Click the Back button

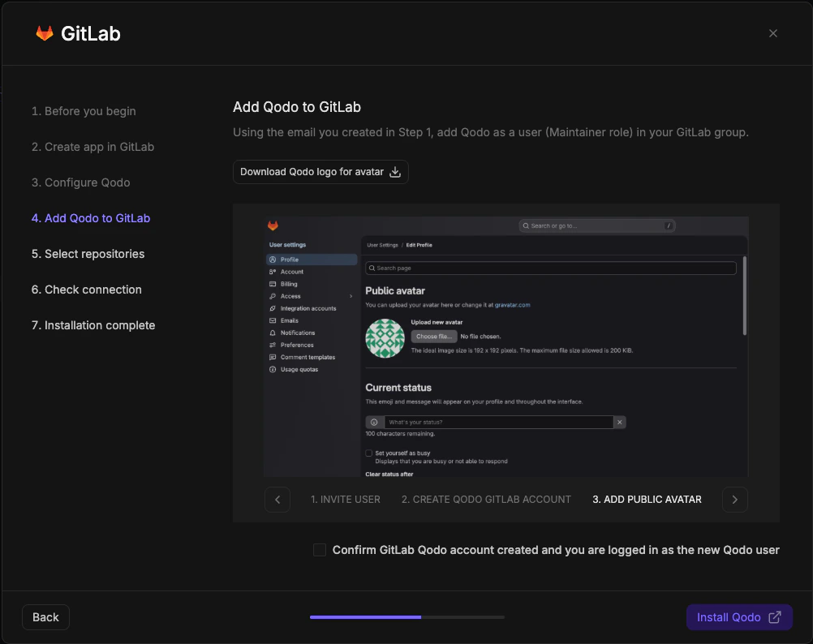(x=45, y=617)
